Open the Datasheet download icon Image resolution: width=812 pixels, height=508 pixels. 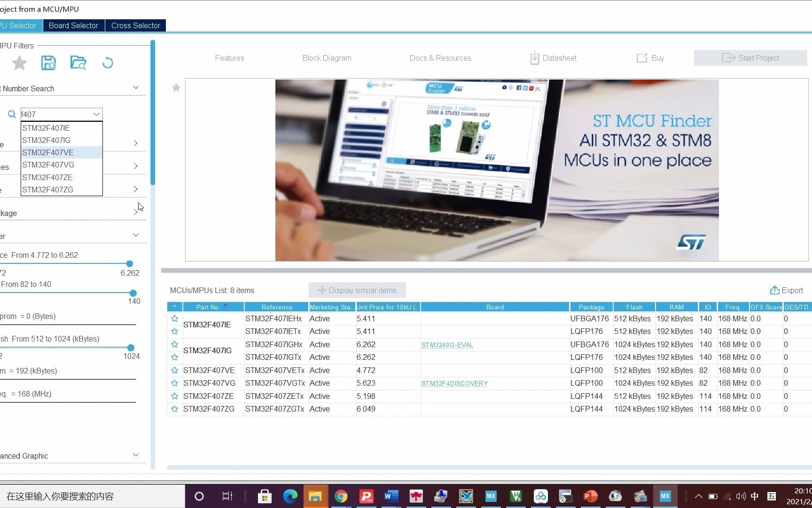pyautogui.click(x=534, y=58)
